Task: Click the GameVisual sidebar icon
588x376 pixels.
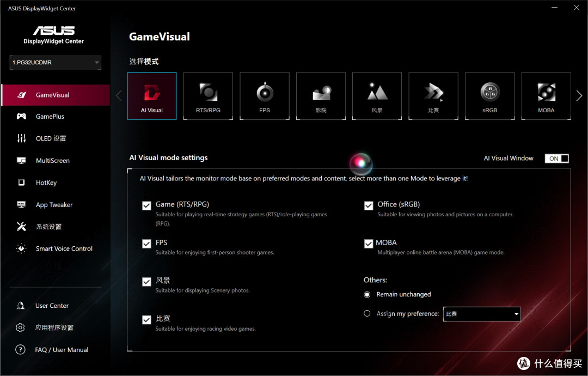Action: click(x=22, y=95)
